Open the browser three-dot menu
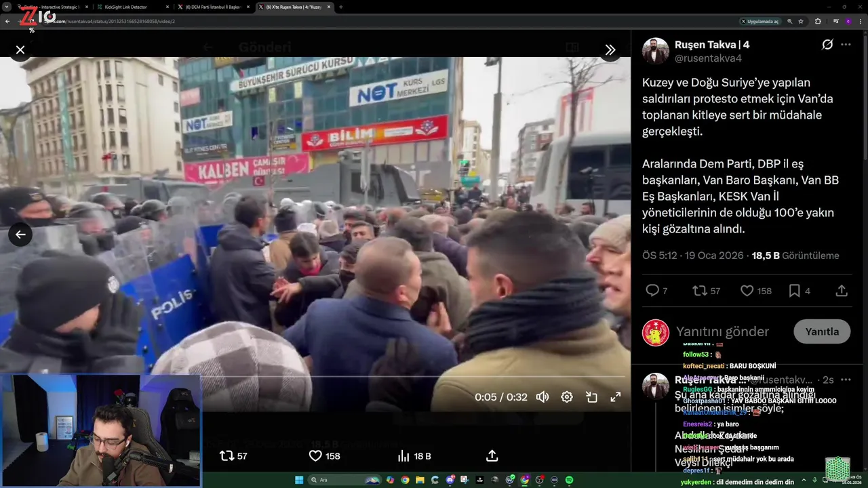Viewport: 868px width, 488px height. (x=860, y=21)
